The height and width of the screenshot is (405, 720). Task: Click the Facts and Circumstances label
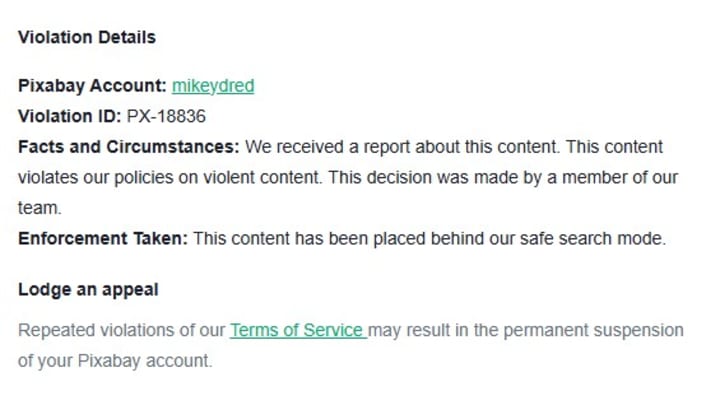(x=129, y=147)
